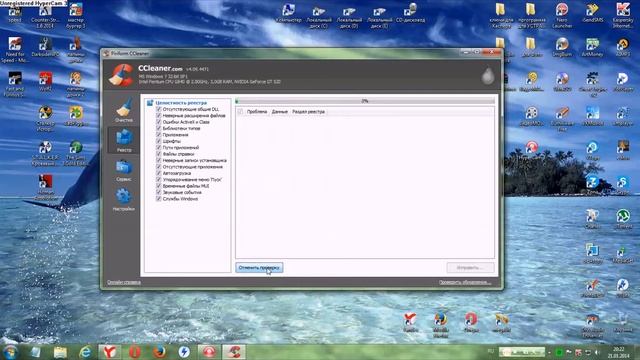This screenshot has height=360, width=640.
Task: Click the registry scan progress bar
Action: (365, 100)
